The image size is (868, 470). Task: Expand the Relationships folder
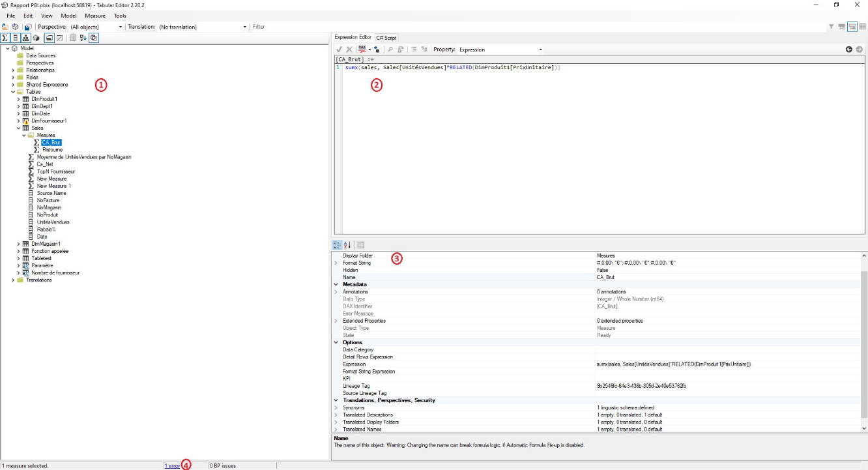click(13, 70)
